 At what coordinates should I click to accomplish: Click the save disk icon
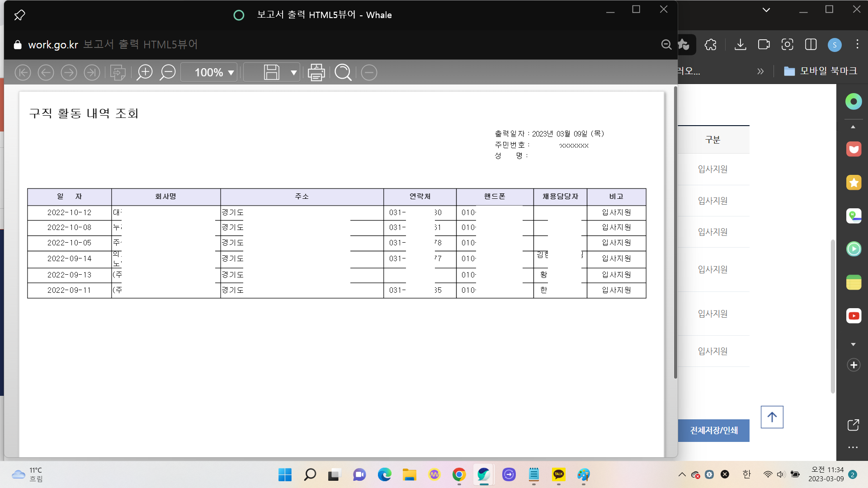coord(271,72)
